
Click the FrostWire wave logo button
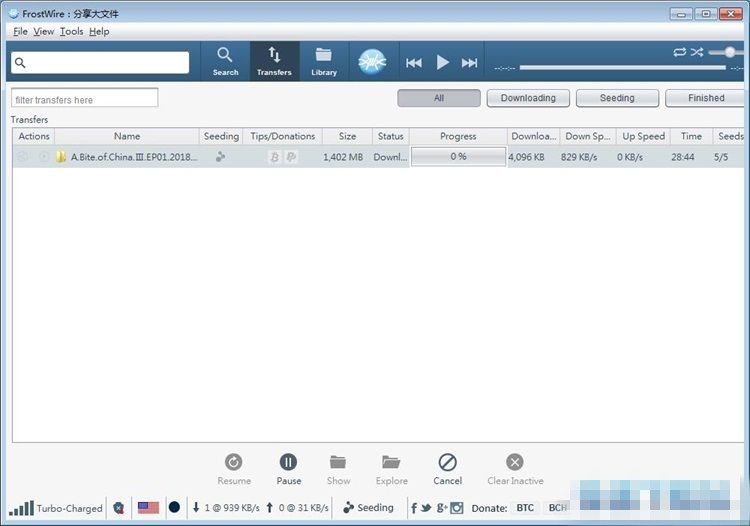pos(372,62)
